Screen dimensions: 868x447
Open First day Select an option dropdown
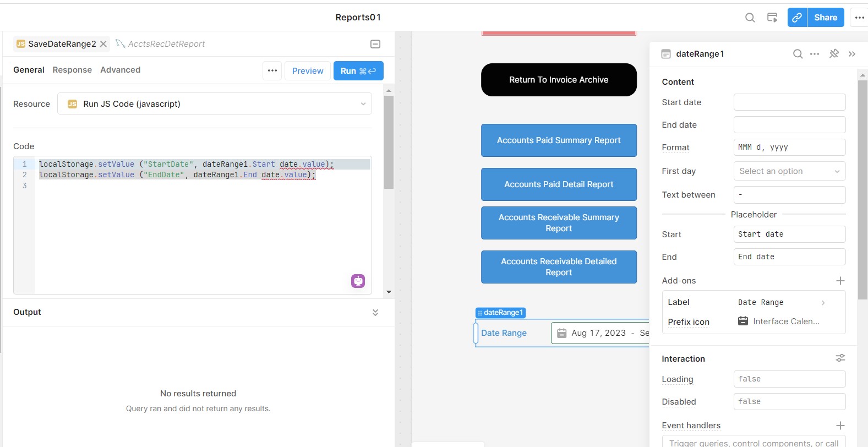click(x=789, y=171)
